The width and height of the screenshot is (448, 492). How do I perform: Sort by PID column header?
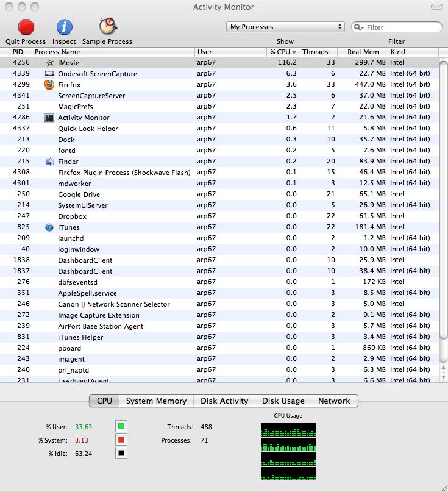(x=16, y=52)
